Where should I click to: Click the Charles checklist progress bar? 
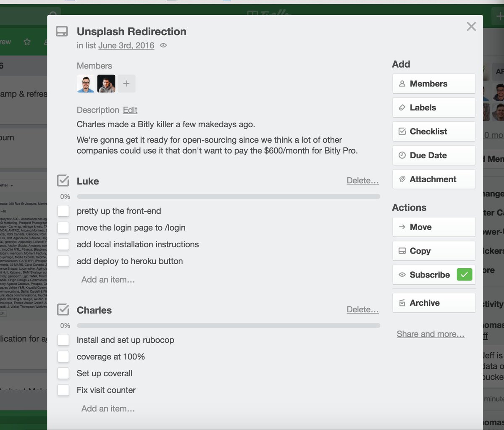(228, 325)
